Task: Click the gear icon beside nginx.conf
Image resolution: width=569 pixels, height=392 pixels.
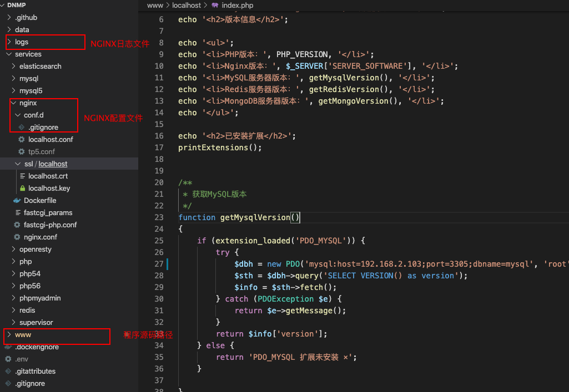Action: pyautogui.click(x=17, y=237)
